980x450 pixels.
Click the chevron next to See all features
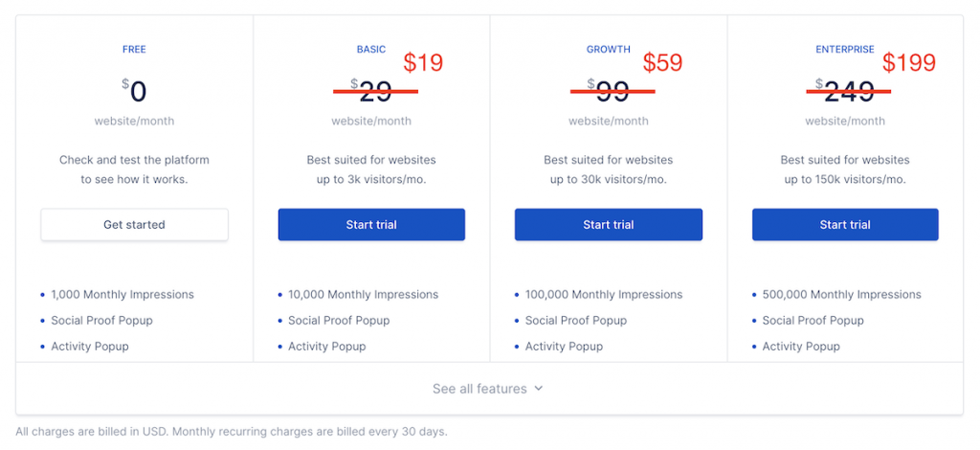(x=538, y=389)
